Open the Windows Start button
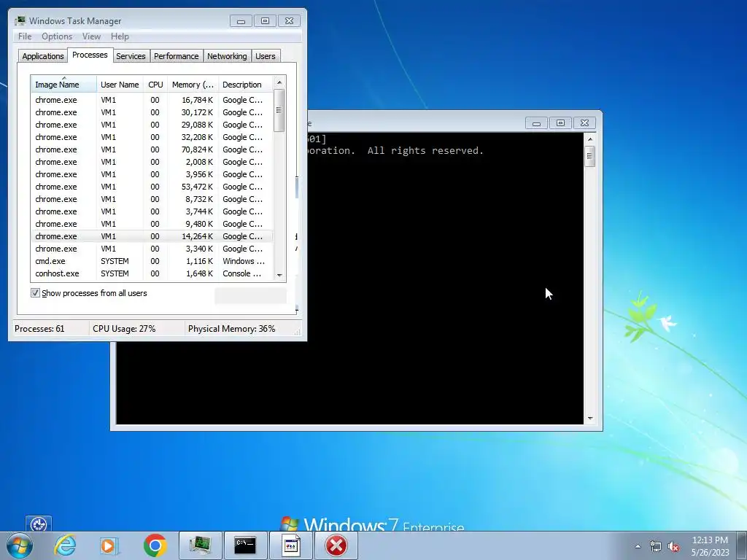 point(20,545)
